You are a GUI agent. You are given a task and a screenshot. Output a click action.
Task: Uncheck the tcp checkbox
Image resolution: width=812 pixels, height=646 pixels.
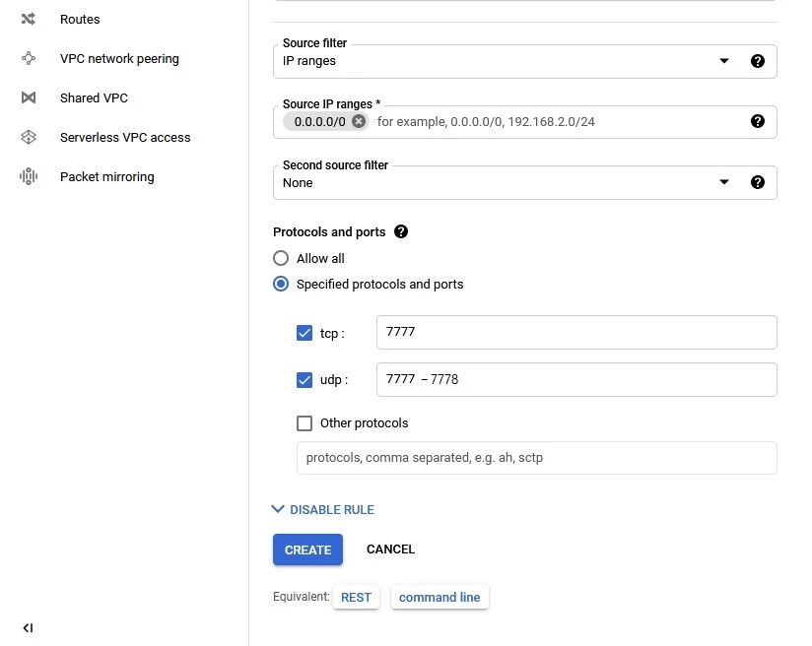[304, 333]
